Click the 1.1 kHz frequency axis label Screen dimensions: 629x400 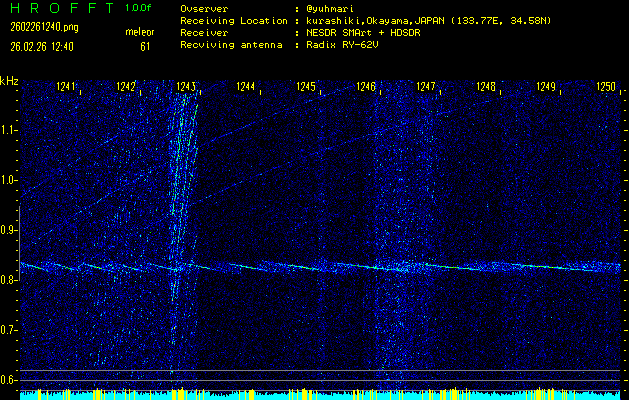coord(9,130)
